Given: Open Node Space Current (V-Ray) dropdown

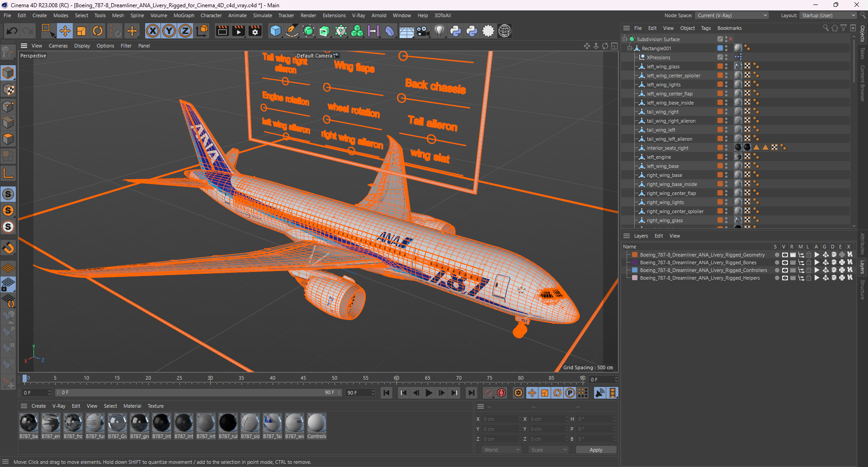Looking at the screenshot, I should (732, 15).
